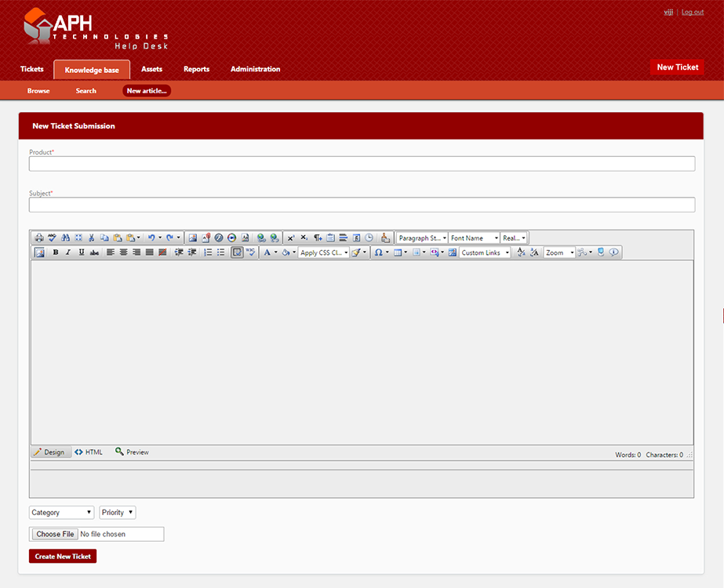The image size is (724, 588).
Task: Expand the Font Name dropdown
Action: (475, 238)
